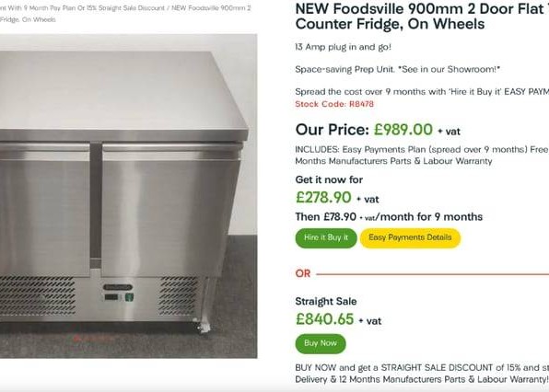The height and width of the screenshot is (392, 549).
Task: Click the Straight Sale heading
Action: (326, 302)
